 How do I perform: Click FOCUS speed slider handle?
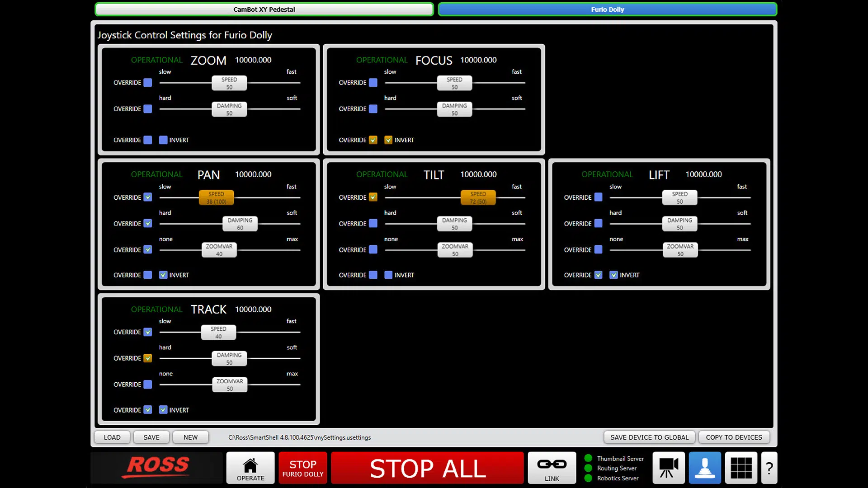(x=454, y=83)
